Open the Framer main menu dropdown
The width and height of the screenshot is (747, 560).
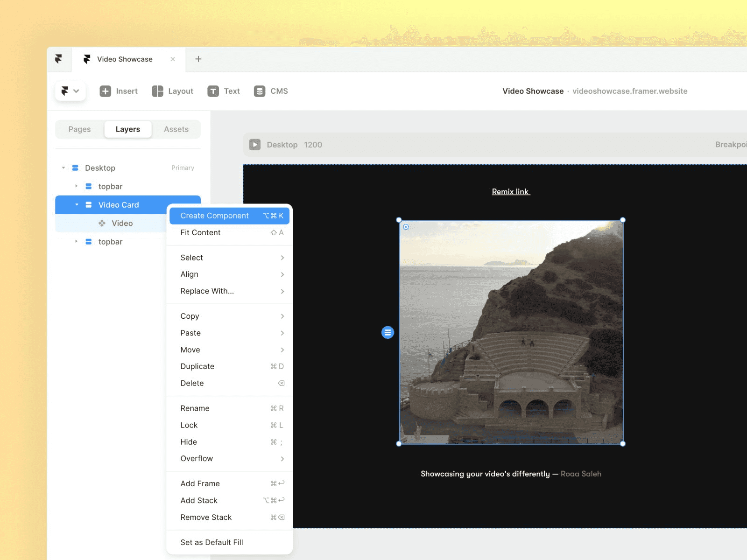tap(70, 91)
